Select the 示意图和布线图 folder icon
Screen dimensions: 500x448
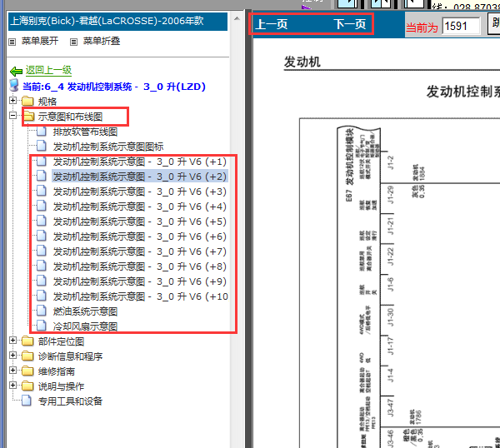[29, 117]
